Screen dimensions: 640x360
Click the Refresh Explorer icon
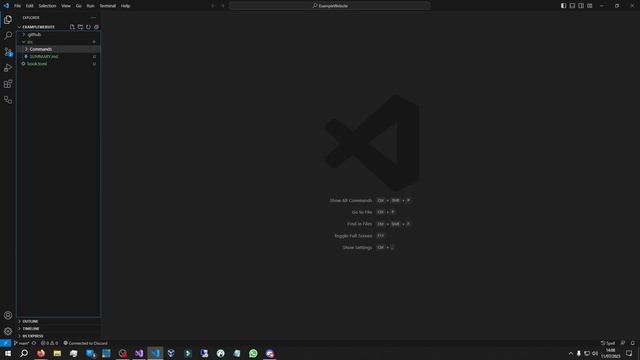coord(88,27)
